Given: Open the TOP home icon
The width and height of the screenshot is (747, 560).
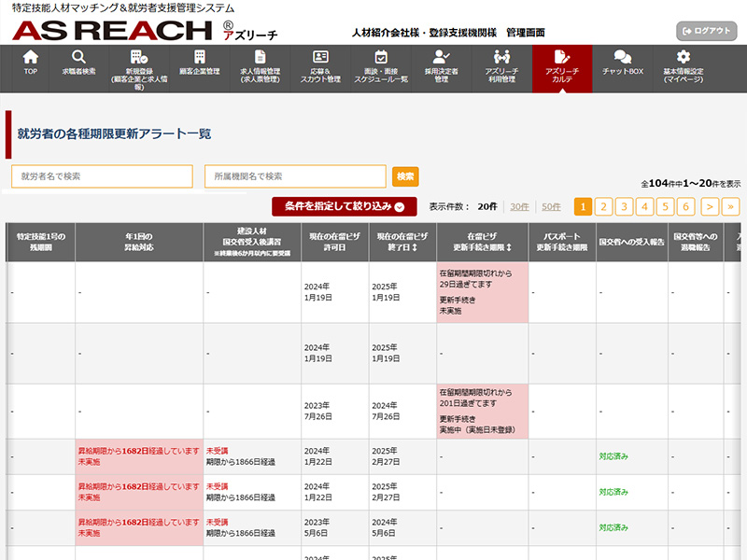Looking at the screenshot, I should pos(31,57).
